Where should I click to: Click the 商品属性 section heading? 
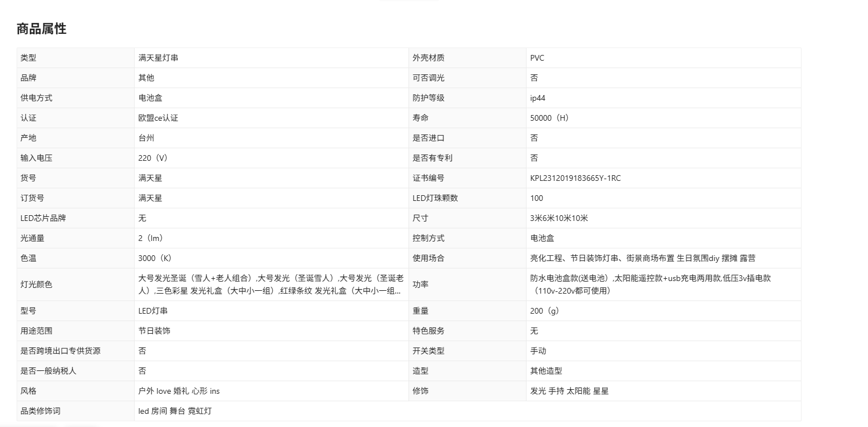42,29
